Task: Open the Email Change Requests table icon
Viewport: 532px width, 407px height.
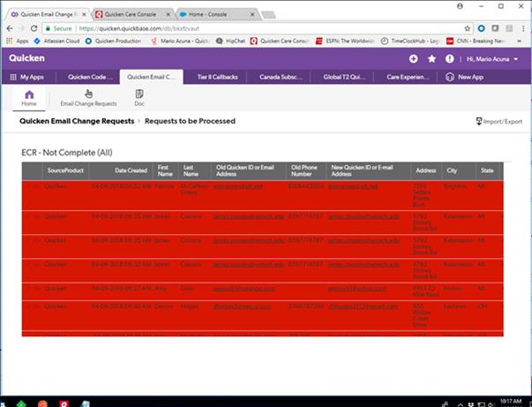Action: [88, 97]
